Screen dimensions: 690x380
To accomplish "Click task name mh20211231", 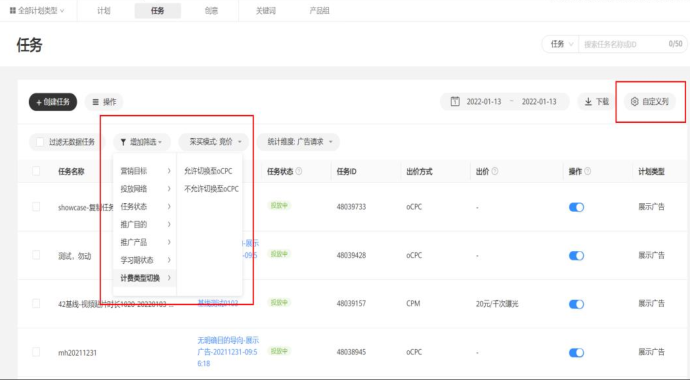I will [77, 353].
